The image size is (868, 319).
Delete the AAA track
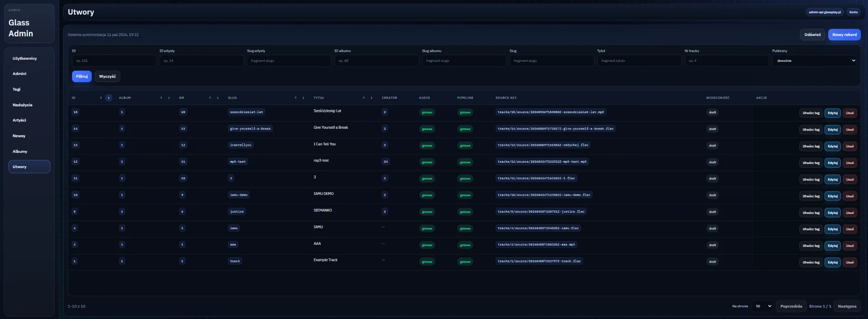click(850, 246)
